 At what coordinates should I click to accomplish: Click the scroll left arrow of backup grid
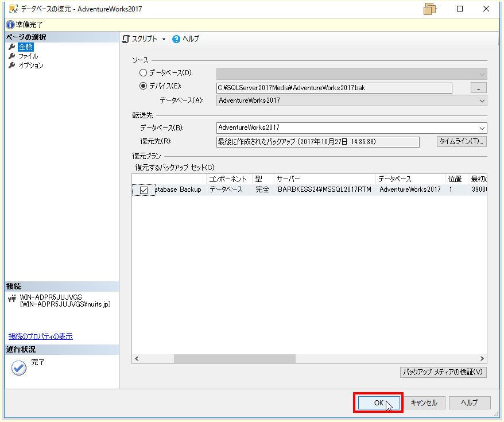tap(137, 359)
